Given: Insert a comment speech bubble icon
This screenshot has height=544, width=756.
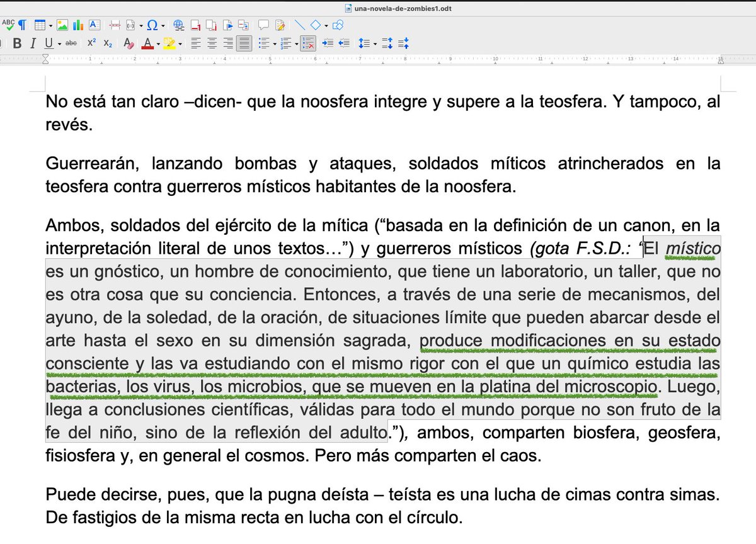Looking at the screenshot, I should tap(263, 25).
